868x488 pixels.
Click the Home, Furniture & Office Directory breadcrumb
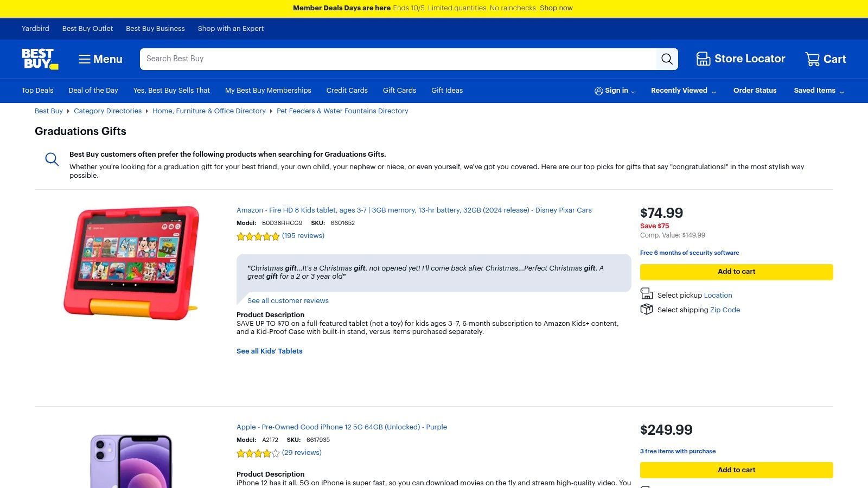point(209,111)
